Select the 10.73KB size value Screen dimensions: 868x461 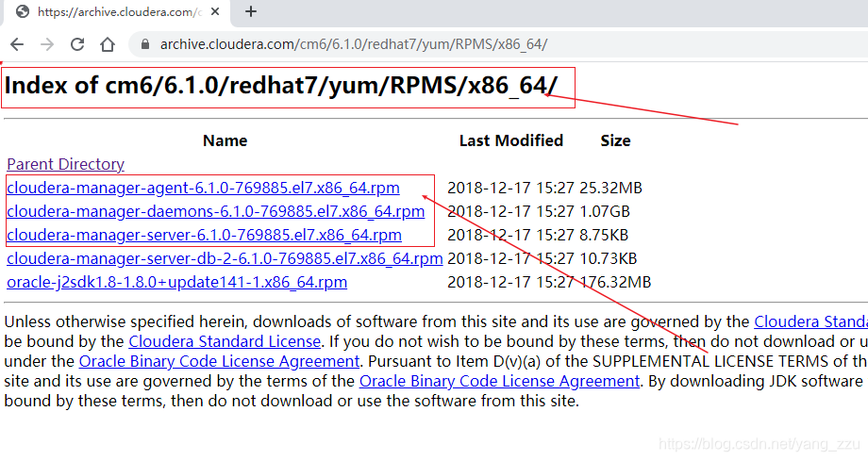(x=609, y=258)
